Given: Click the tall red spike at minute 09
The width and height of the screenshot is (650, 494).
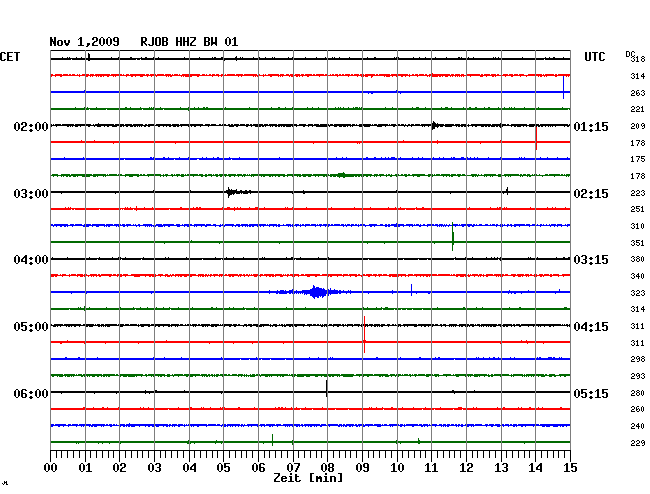Looking at the screenshot, I should pos(364,334).
